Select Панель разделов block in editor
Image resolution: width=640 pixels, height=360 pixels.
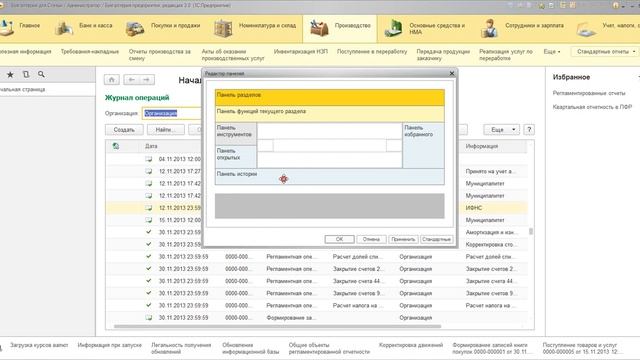[x=330, y=98]
